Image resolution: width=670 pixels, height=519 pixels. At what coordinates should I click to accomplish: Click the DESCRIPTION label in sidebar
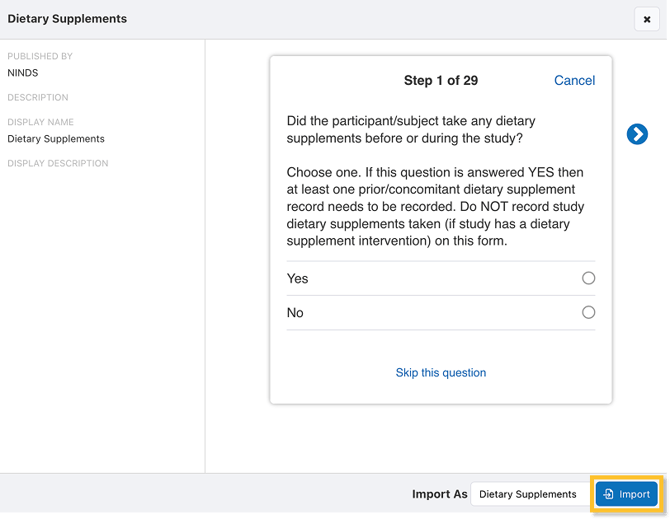point(38,98)
